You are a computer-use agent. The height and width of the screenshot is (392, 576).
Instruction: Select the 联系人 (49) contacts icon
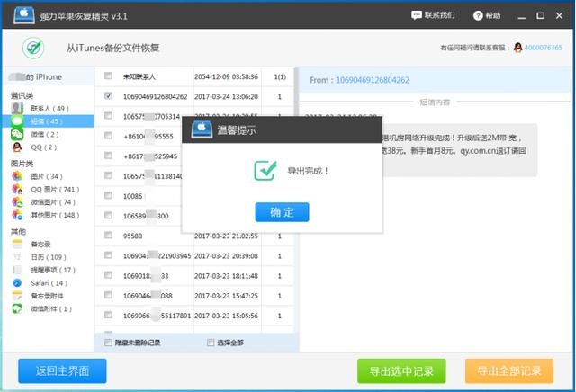[17, 108]
